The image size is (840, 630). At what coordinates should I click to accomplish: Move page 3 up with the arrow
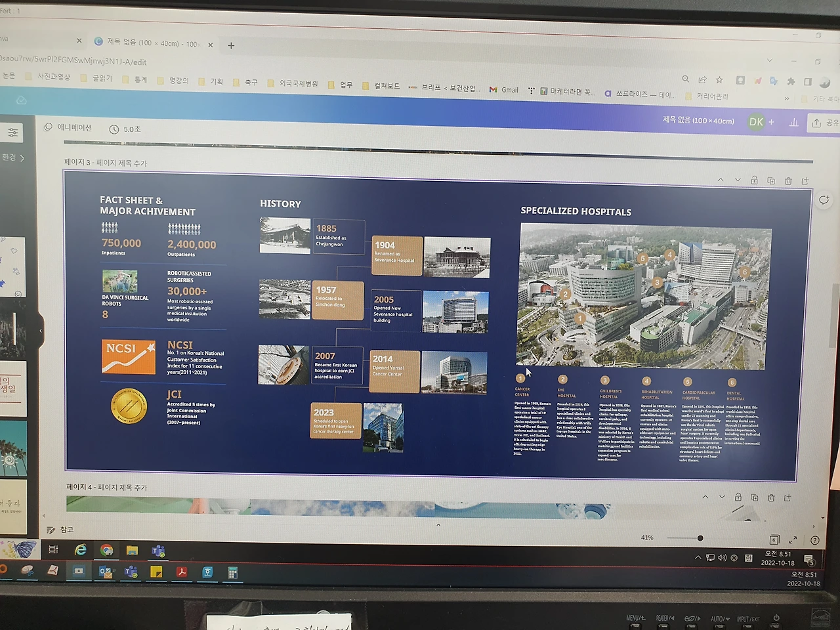(720, 180)
